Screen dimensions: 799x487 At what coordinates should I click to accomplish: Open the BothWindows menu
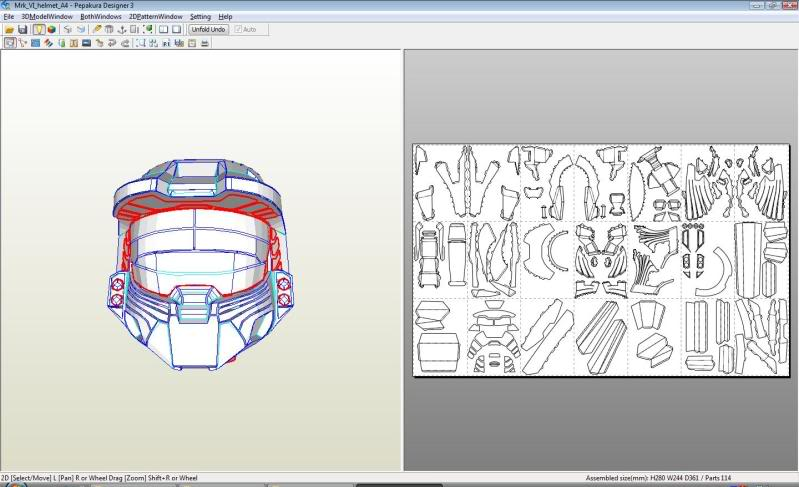point(101,17)
